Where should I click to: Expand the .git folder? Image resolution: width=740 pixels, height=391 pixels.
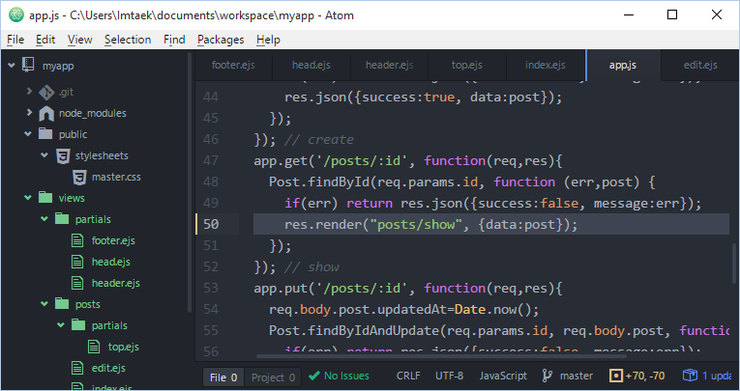pos(29,91)
